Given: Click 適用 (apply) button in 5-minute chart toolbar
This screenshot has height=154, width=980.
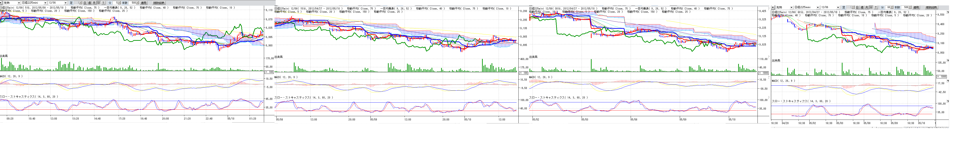Looking at the screenshot, I should point(143,3).
